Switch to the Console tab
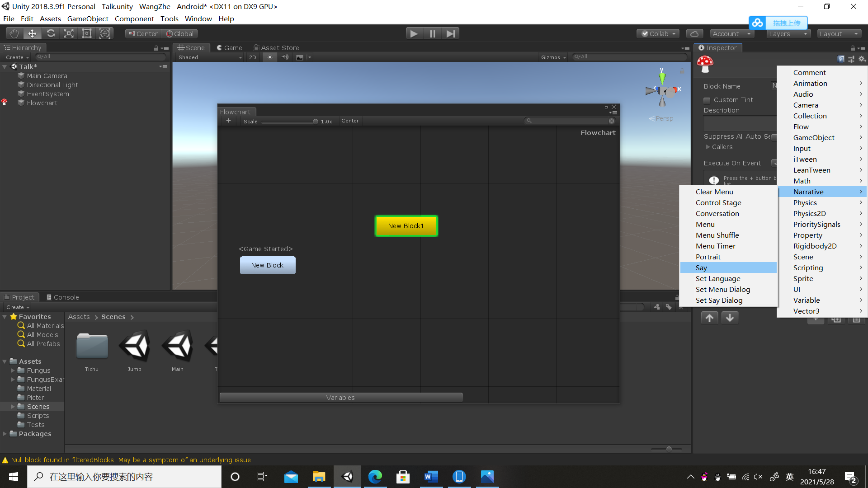The width and height of the screenshot is (868, 488). [62, 297]
